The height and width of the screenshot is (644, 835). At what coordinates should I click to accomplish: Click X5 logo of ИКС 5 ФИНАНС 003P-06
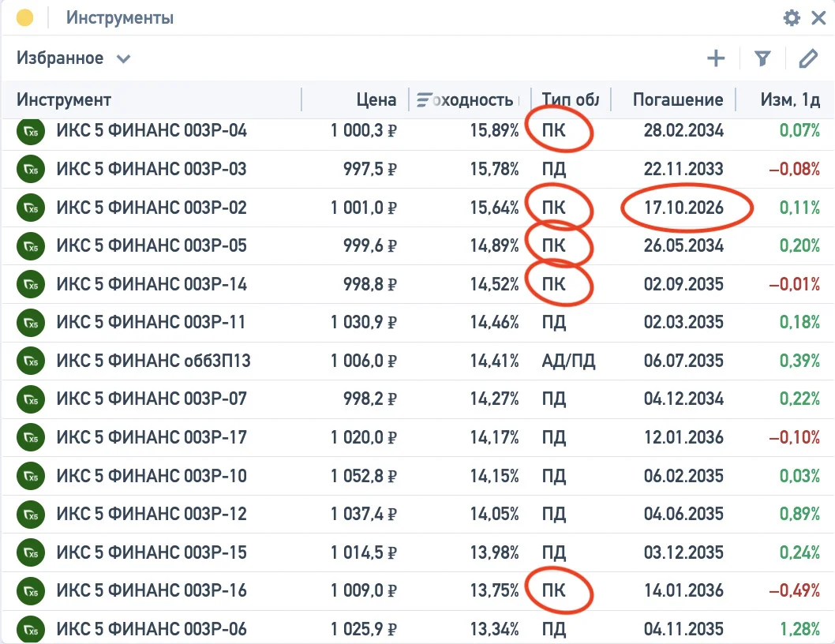click(30, 629)
